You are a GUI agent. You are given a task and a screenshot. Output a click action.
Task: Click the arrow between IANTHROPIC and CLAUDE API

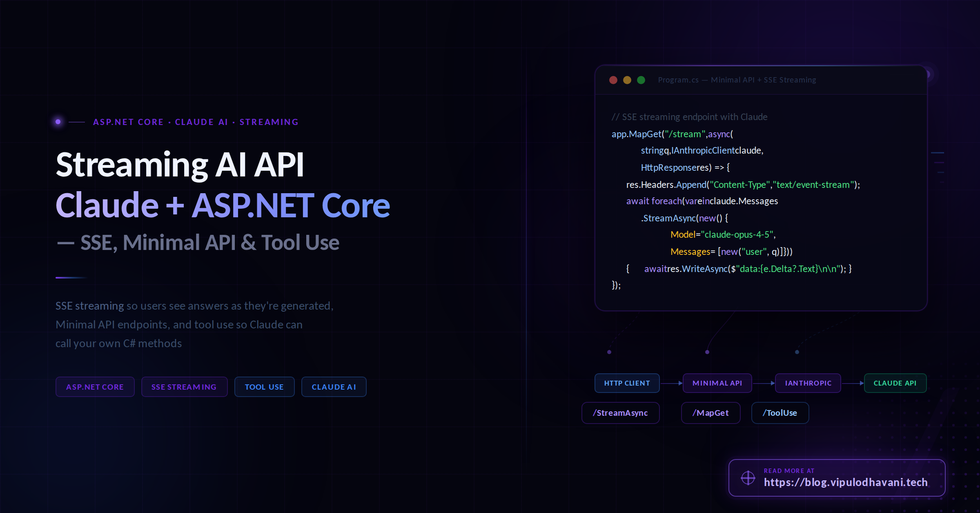click(853, 383)
